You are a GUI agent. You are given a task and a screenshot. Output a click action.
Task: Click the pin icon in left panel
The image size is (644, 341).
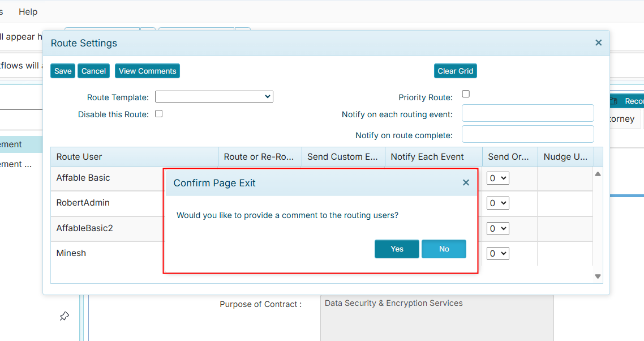65,316
